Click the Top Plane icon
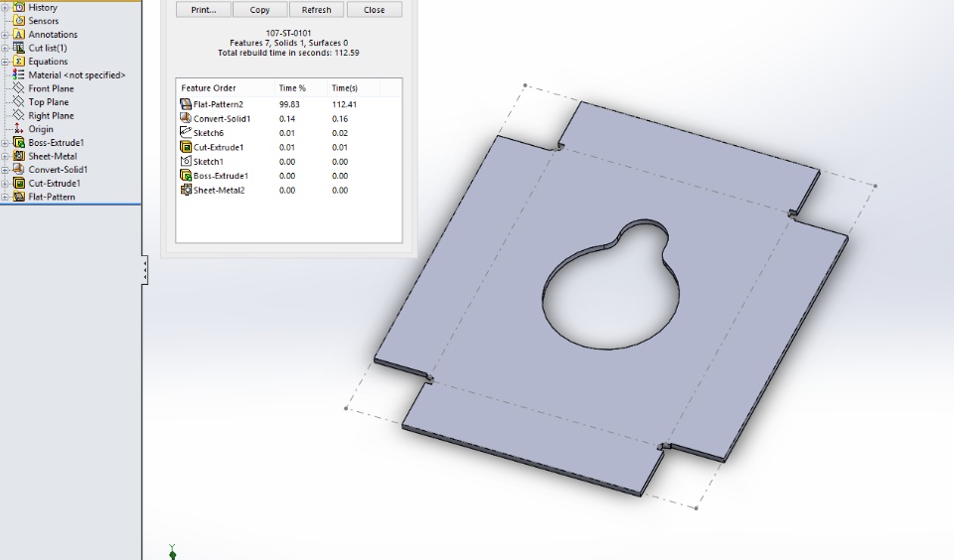The width and height of the screenshot is (954, 560). click(19, 102)
